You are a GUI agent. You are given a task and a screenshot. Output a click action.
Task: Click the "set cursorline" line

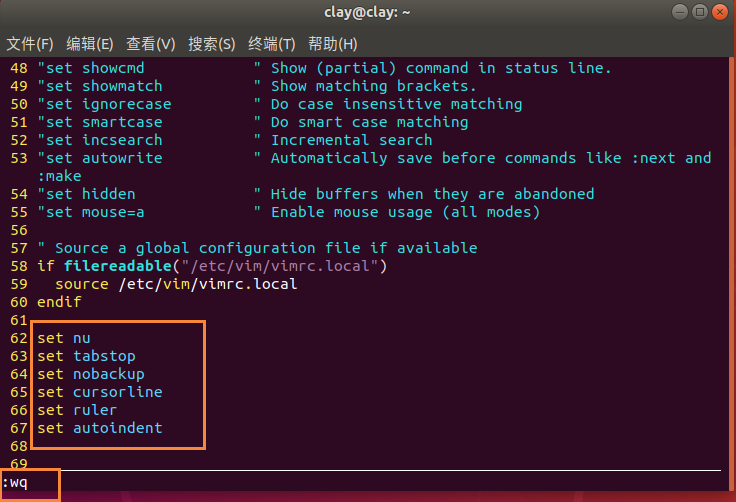point(100,392)
